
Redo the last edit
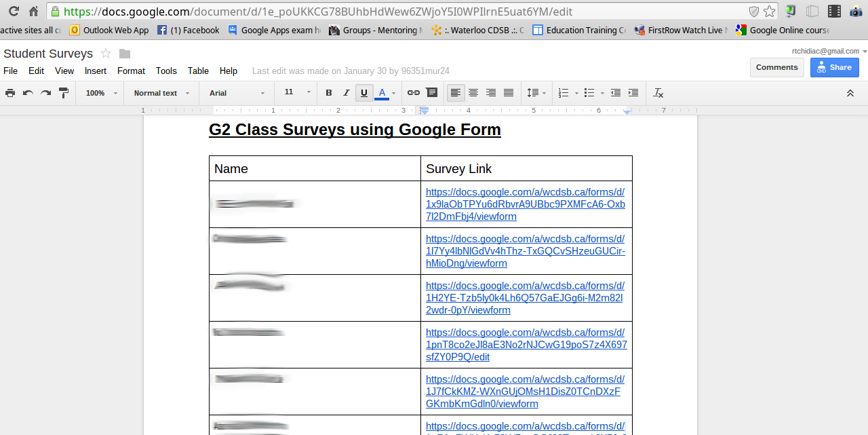45,93
